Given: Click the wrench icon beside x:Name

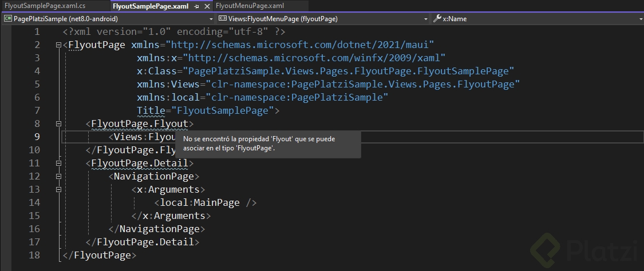Looking at the screenshot, I should [437, 19].
